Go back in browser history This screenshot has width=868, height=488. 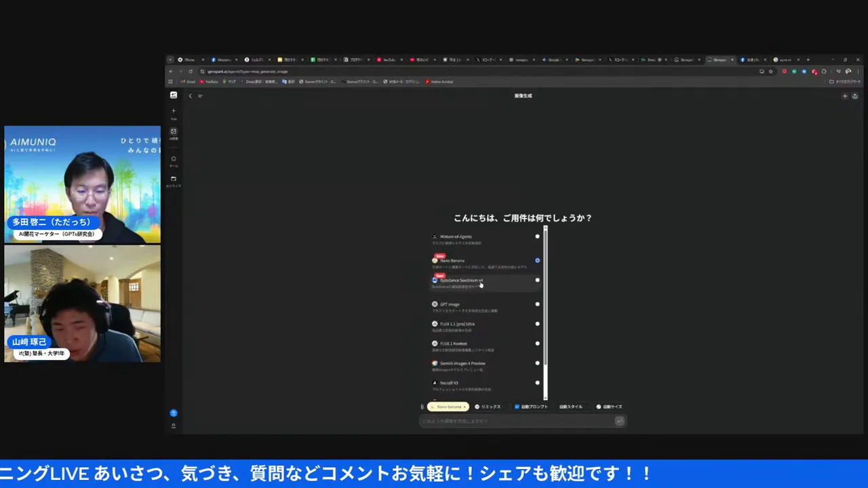click(x=172, y=71)
